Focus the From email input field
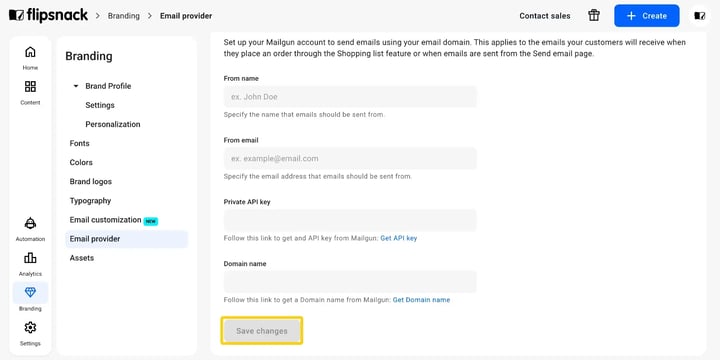Image resolution: width=720 pixels, height=360 pixels. pos(350,158)
